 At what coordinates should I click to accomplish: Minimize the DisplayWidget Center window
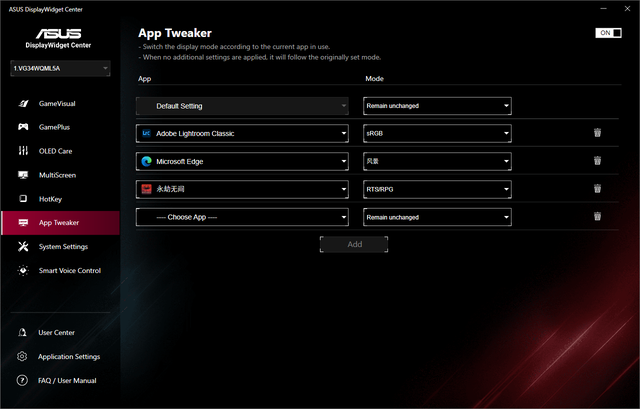coord(604,9)
